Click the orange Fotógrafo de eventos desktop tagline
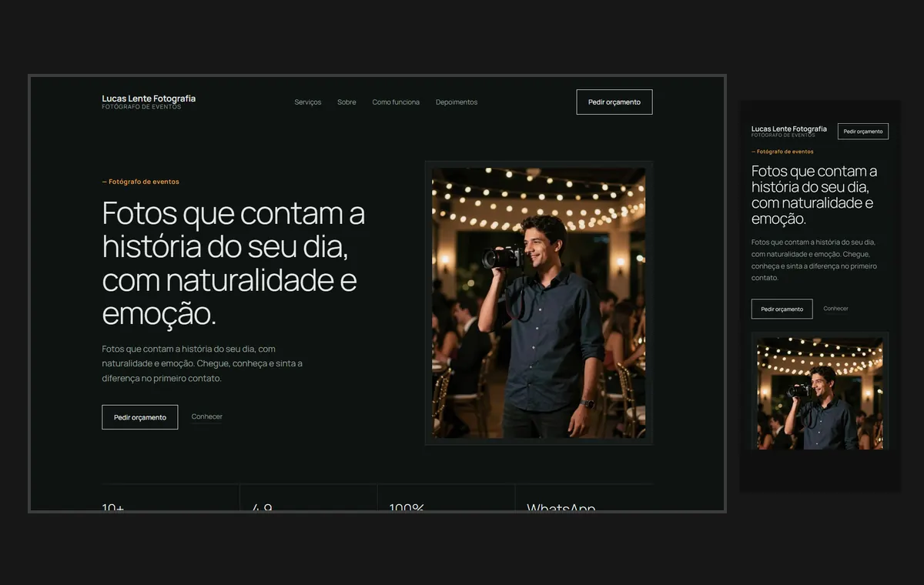 141,182
